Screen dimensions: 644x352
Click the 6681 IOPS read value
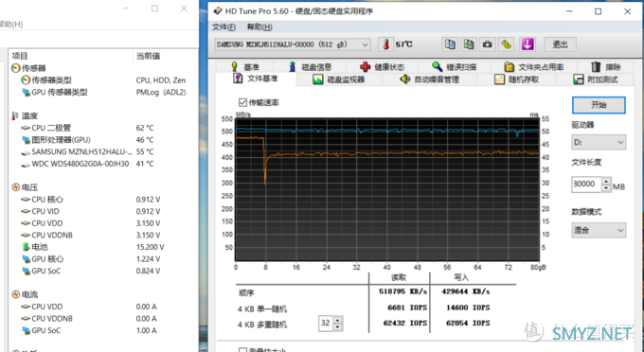coord(407,308)
